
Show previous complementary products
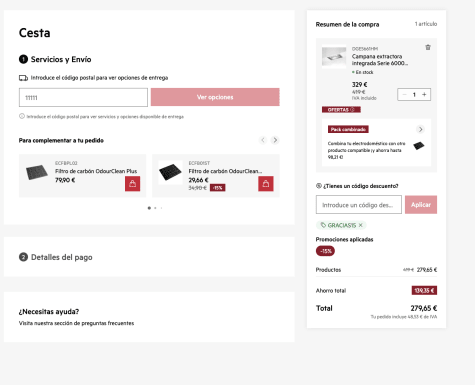coord(263,140)
